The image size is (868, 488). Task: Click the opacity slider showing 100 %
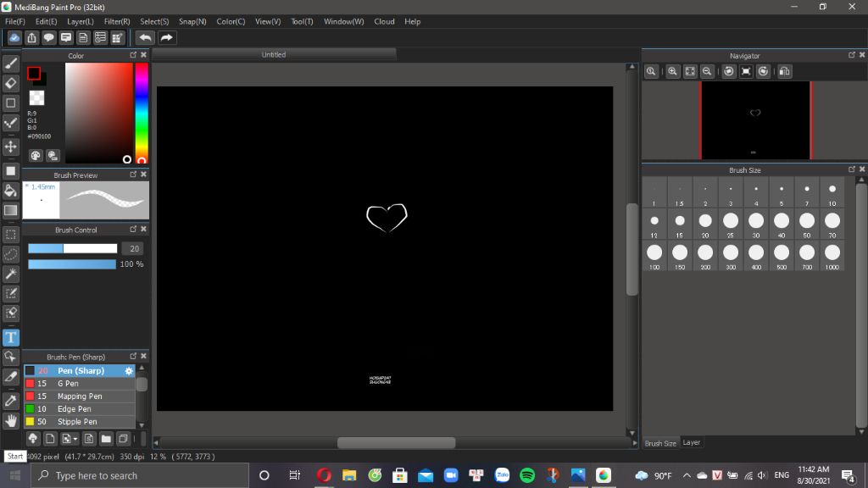72,264
